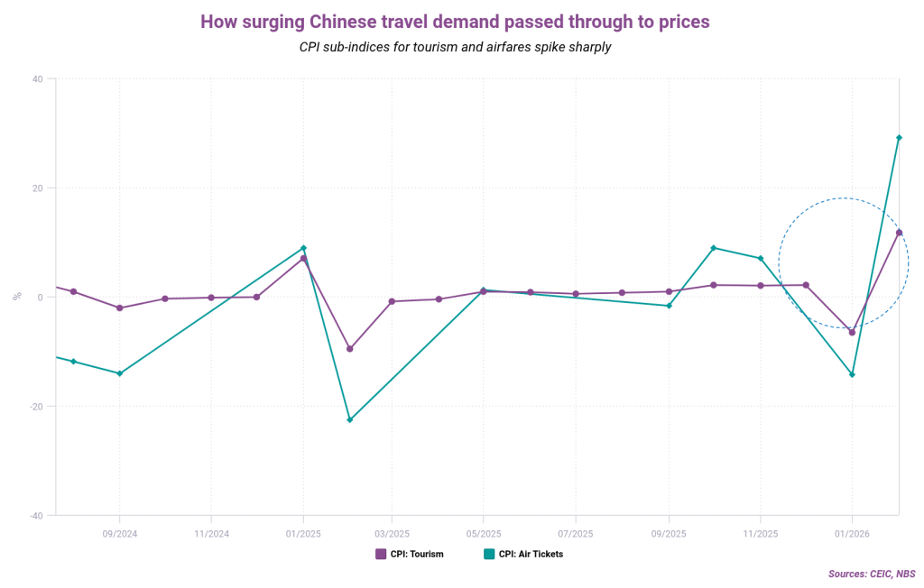924x588 pixels.
Task: Select the final Tourism data point at far right
Action: tap(899, 233)
